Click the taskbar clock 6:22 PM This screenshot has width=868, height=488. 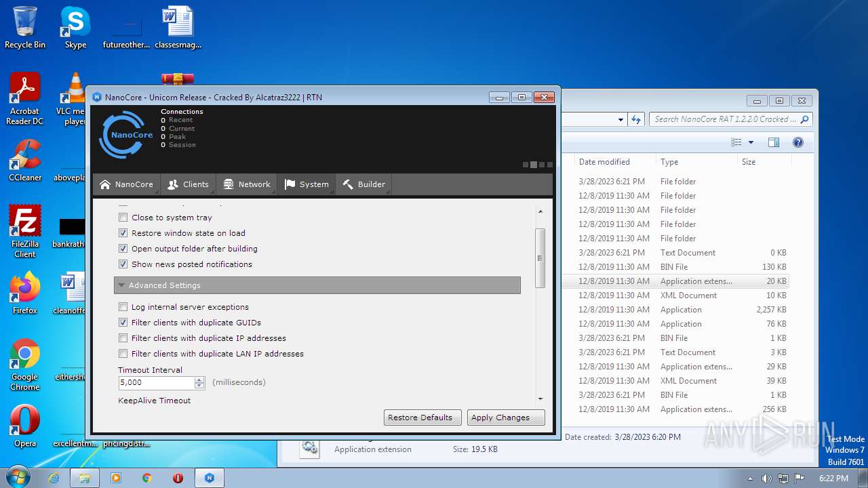click(833, 479)
